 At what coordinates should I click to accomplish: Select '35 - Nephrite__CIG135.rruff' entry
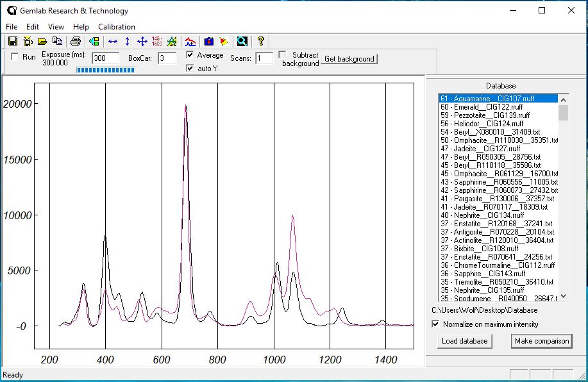(498, 290)
